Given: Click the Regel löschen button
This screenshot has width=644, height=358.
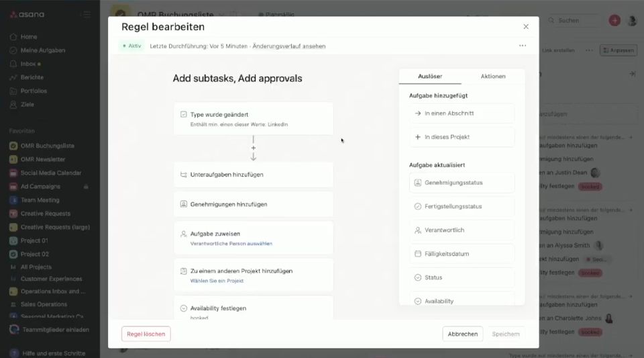Looking at the screenshot, I should [146, 334].
